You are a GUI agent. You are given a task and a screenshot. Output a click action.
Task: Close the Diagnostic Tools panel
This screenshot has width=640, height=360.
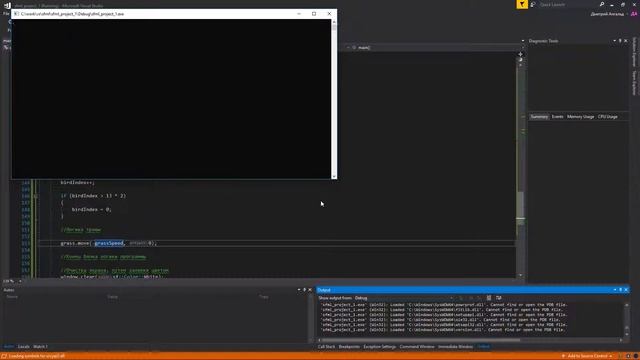(626, 41)
